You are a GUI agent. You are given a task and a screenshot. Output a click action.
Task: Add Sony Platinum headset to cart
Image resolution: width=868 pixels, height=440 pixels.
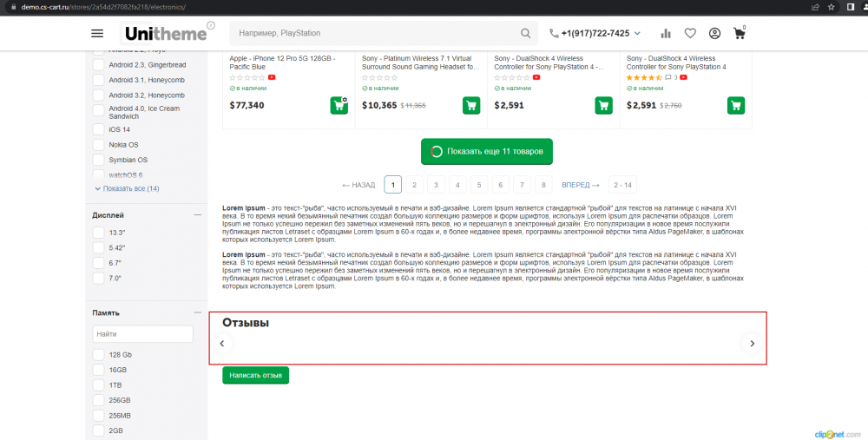coord(471,105)
